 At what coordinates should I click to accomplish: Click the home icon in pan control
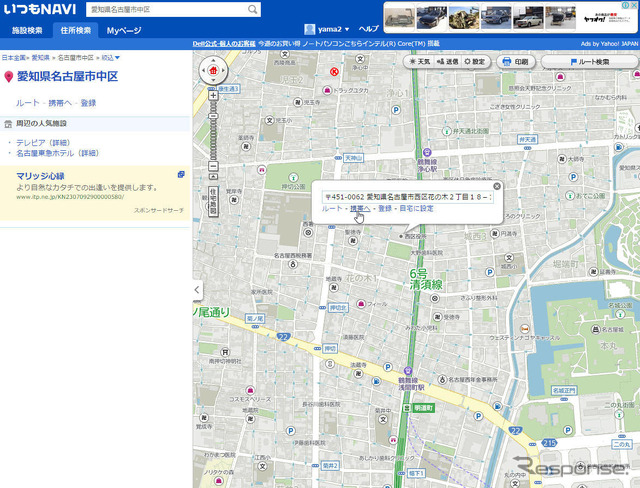point(213,71)
